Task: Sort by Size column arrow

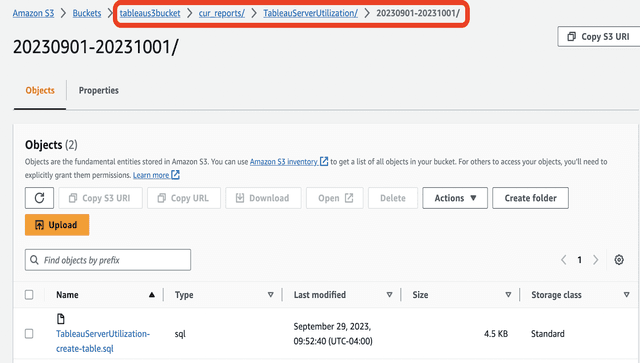Action: point(508,295)
